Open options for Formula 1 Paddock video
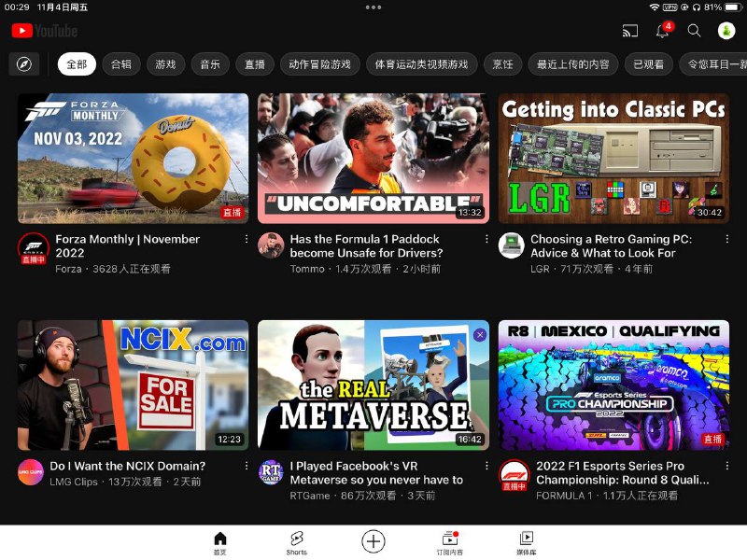This screenshot has width=747, height=560. (486, 239)
